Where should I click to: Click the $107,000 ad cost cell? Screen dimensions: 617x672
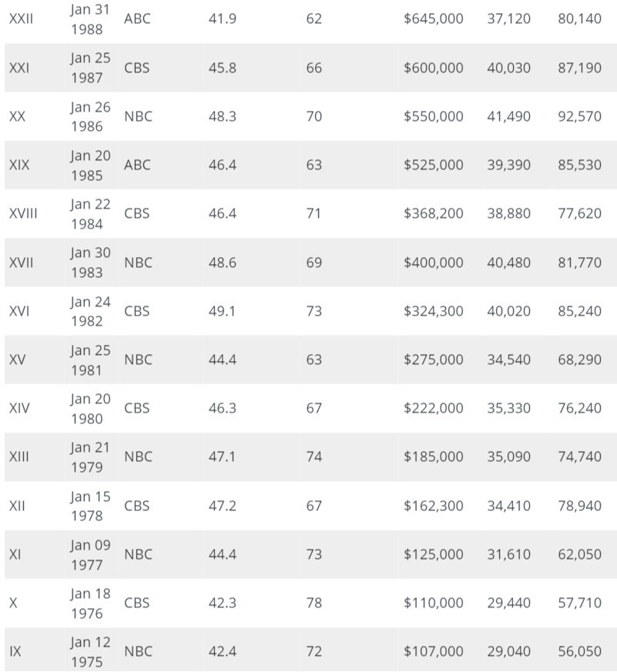point(433,651)
